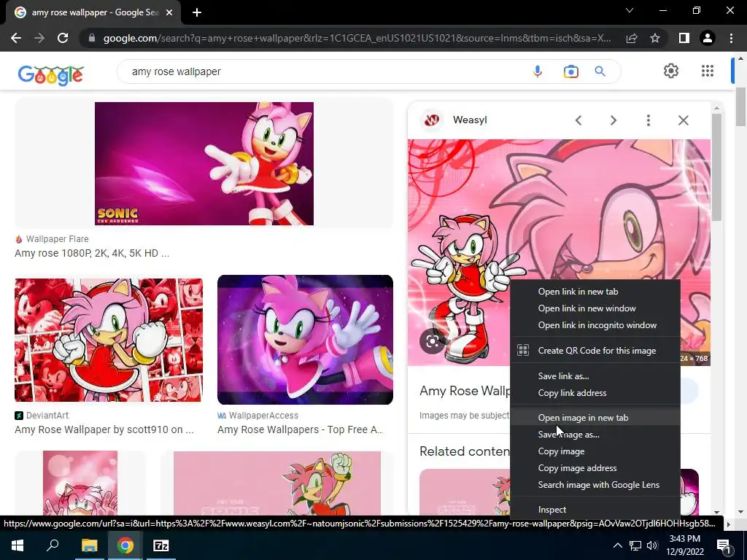747x560 pixels.
Task: Bookmark this page with the star icon
Action: [655, 38]
